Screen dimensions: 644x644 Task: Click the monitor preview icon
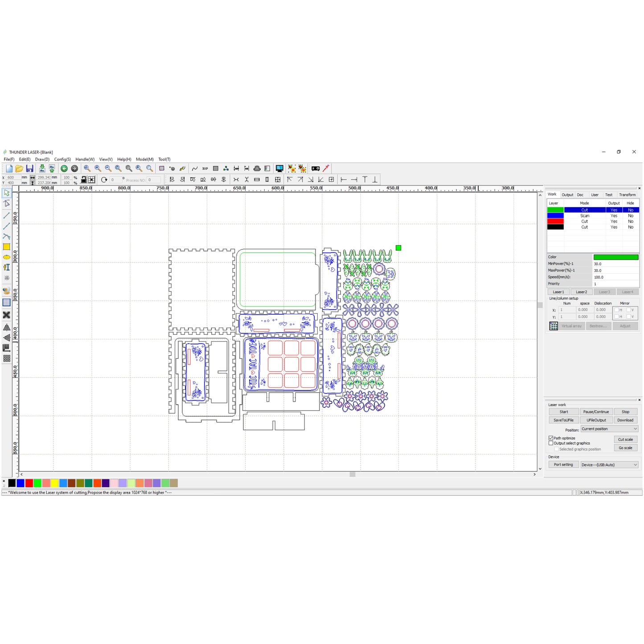point(279,168)
